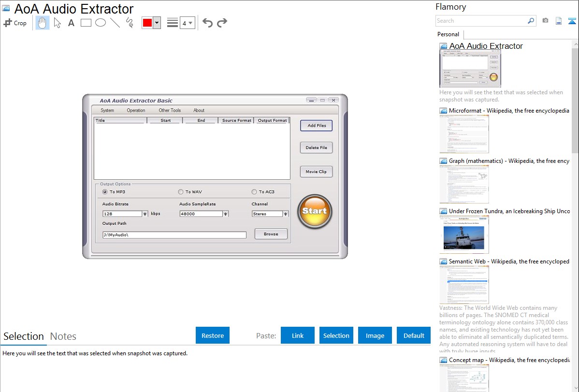Select the straight line tool
Viewport: 579px width, 392px height.
pos(115,23)
